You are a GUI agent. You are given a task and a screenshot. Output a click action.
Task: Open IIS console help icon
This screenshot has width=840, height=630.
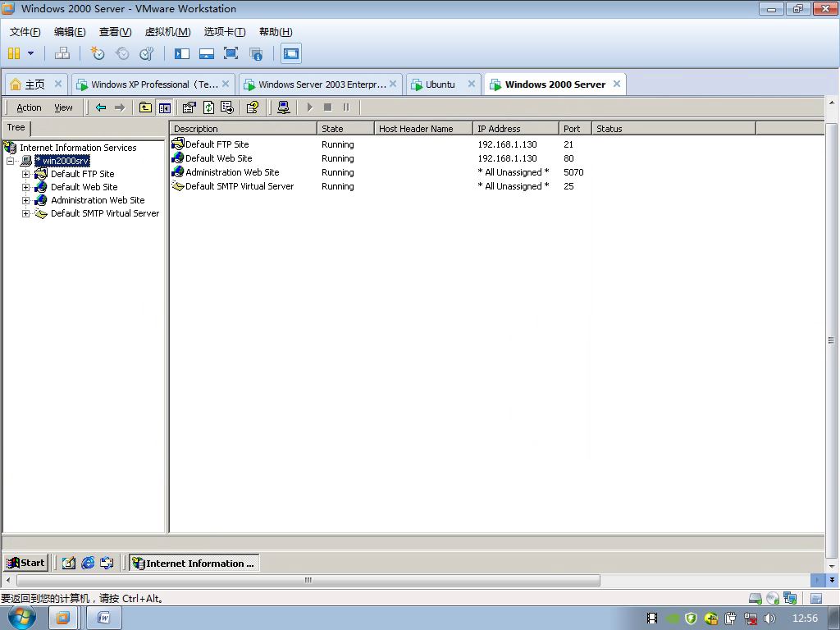(253, 107)
